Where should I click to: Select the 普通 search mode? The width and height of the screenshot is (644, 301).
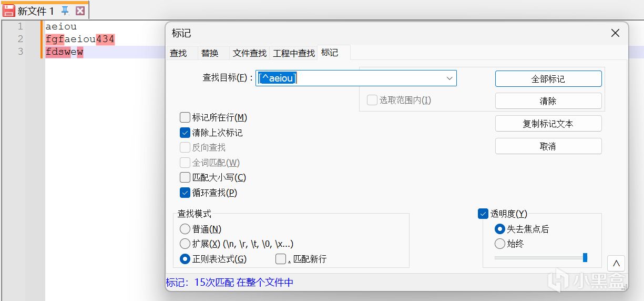pyautogui.click(x=185, y=229)
